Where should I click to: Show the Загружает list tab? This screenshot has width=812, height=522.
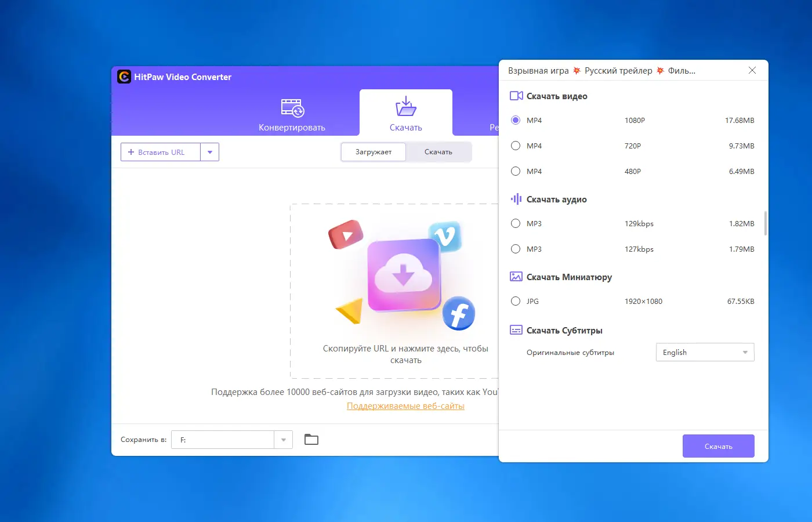[374, 152]
